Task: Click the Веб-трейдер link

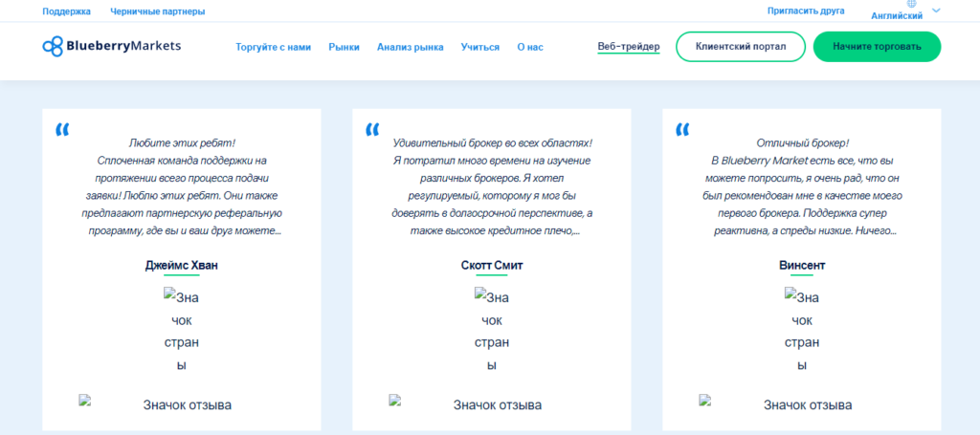Action: coord(628,46)
